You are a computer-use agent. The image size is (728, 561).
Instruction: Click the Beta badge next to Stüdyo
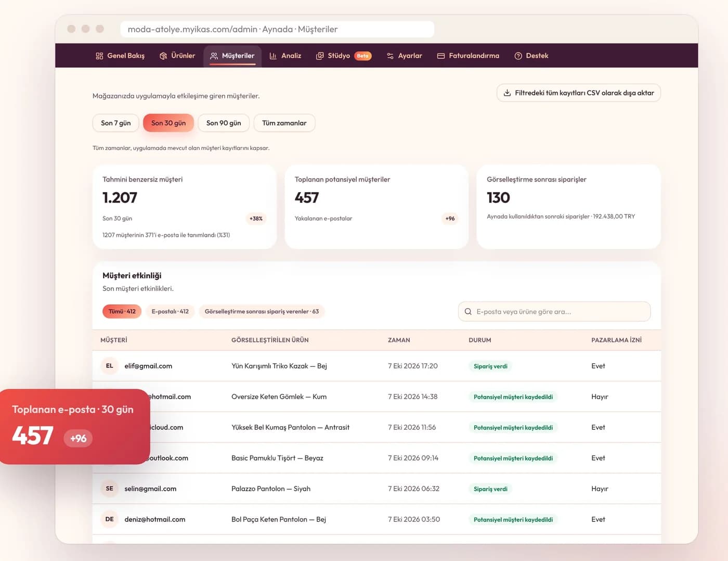pyautogui.click(x=362, y=56)
